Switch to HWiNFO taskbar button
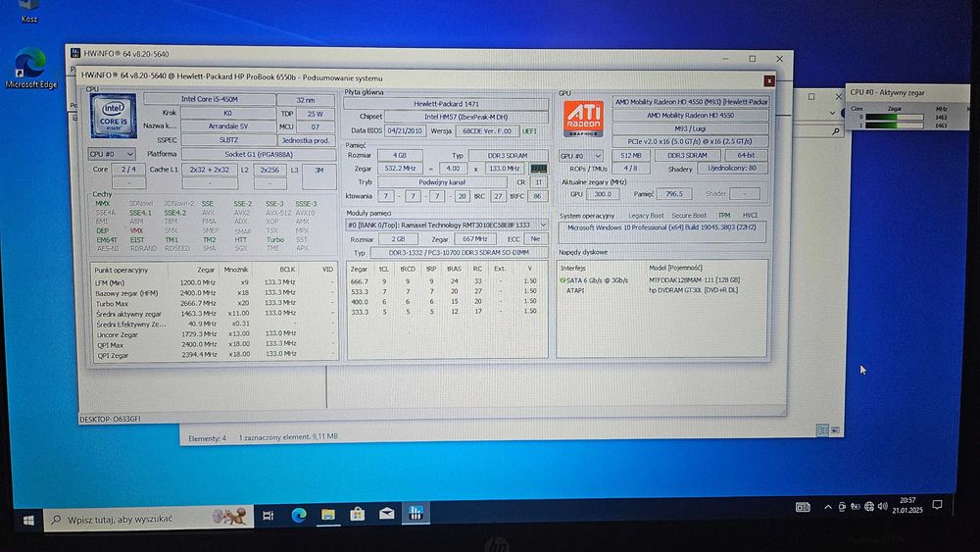980x552 pixels. click(416, 513)
